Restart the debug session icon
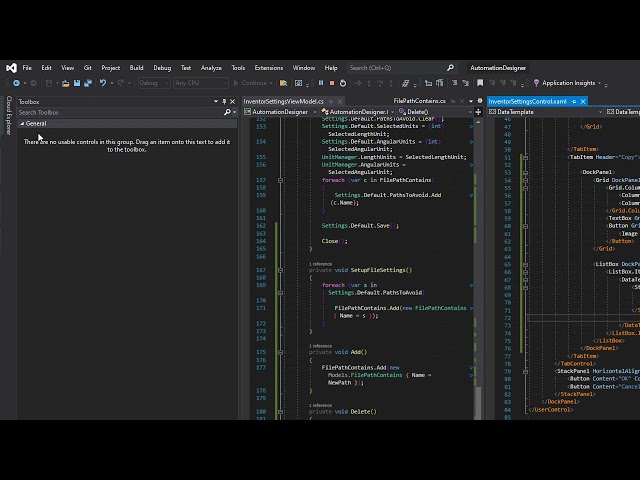640x480 pixels. [x=343, y=83]
